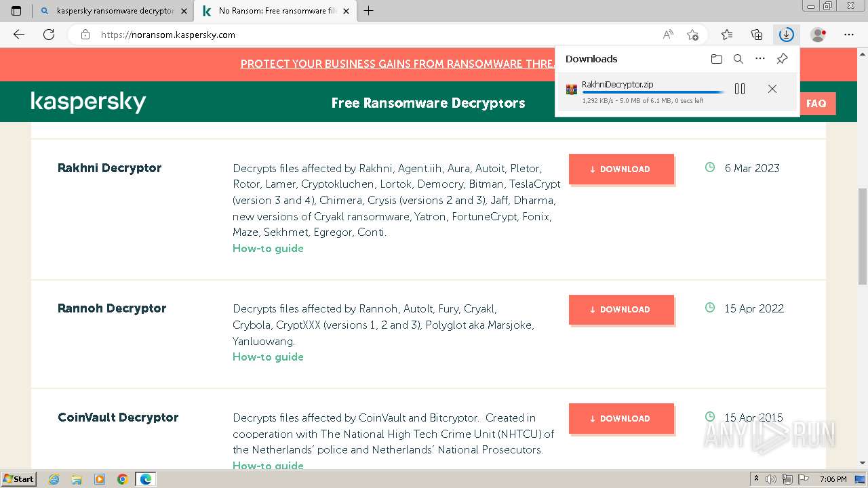Close the No Ransom tab
Image resolution: width=868 pixels, height=488 pixels.
pyautogui.click(x=346, y=11)
